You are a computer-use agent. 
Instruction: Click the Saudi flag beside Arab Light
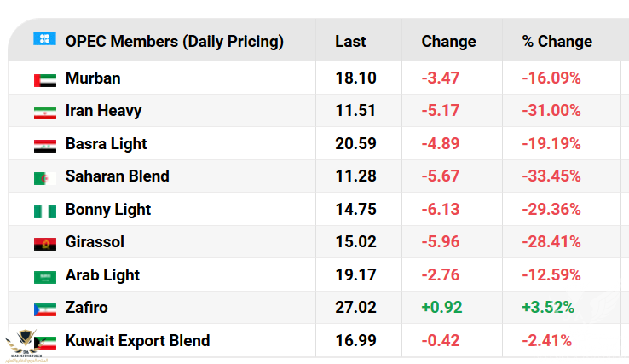[x=45, y=276]
